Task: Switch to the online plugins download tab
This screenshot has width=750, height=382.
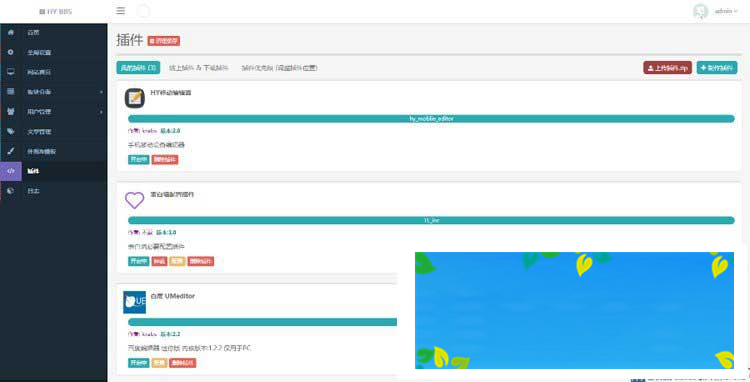Action: tap(199, 68)
